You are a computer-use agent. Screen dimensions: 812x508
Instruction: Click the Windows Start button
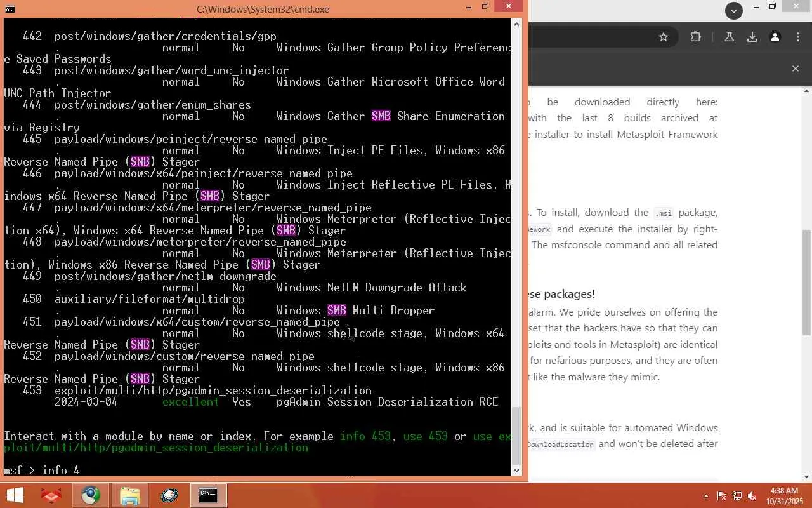15,495
